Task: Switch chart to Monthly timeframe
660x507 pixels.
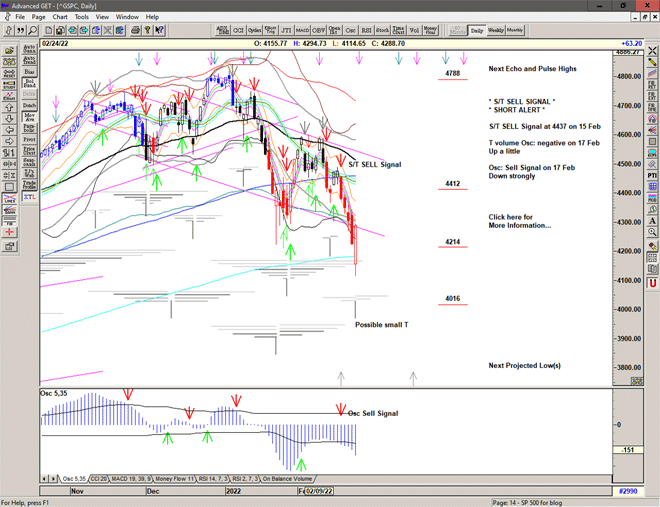Action: pos(515,30)
